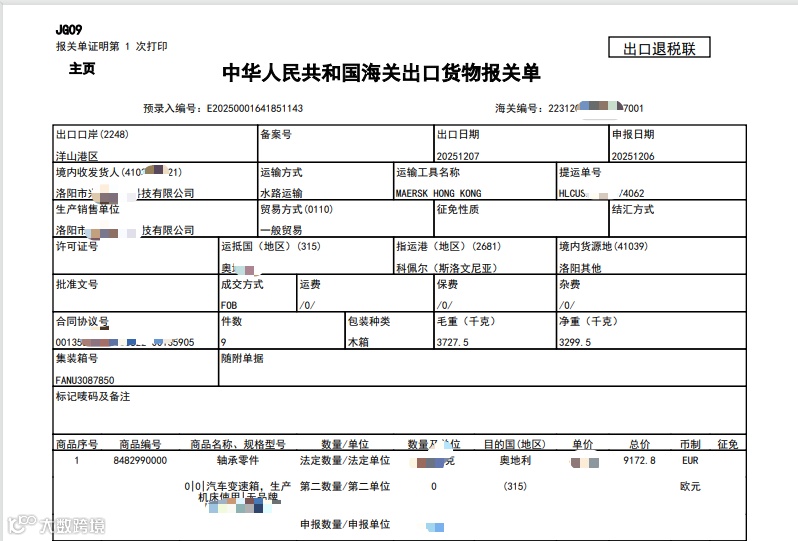Select destination port 科佩尔（斯洛文尼亚）

coord(447,268)
